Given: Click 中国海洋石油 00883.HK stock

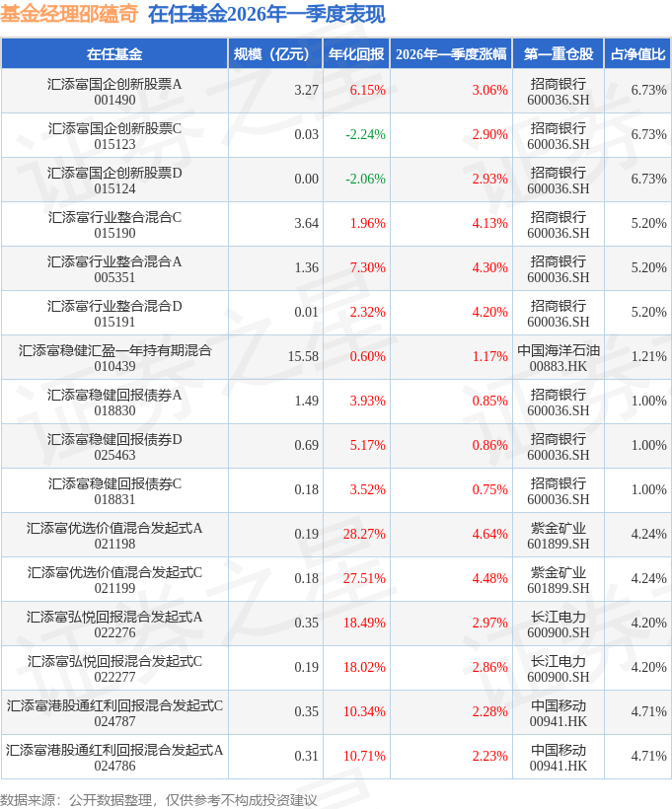Looking at the screenshot, I should tap(559, 357).
